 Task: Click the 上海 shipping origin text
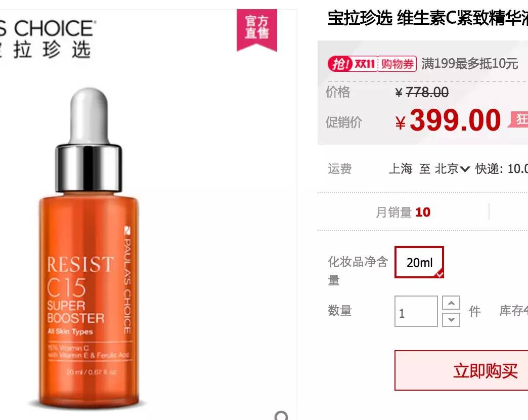(x=401, y=169)
